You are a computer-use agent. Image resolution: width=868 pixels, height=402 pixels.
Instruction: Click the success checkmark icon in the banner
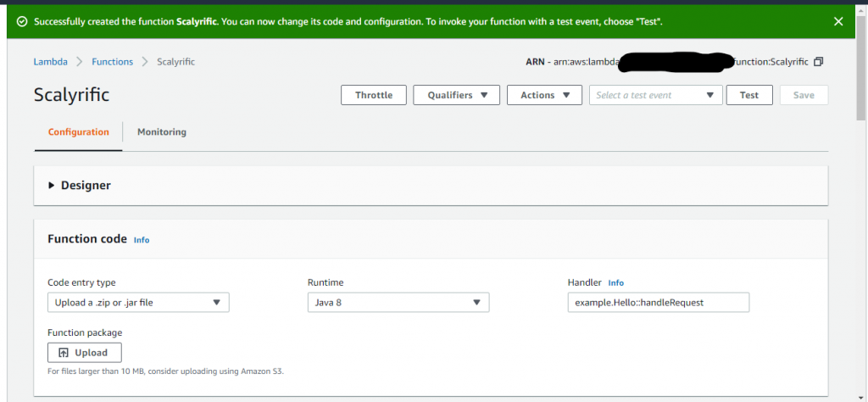[x=22, y=21]
